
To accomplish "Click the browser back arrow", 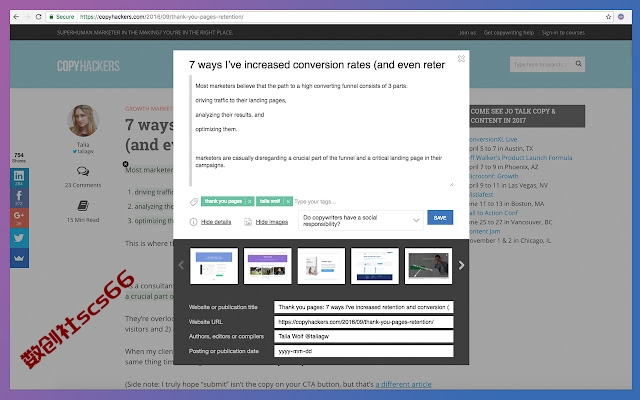I will [16, 17].
